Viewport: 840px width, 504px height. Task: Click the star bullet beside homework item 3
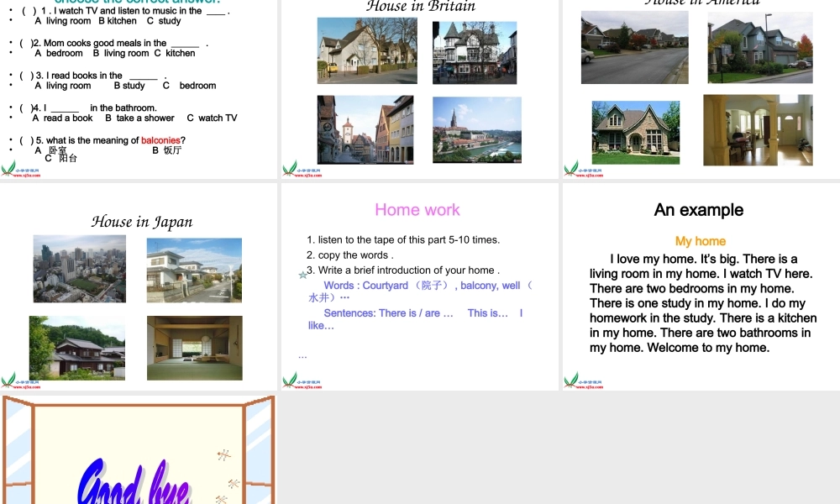click(x=302, y=274)
